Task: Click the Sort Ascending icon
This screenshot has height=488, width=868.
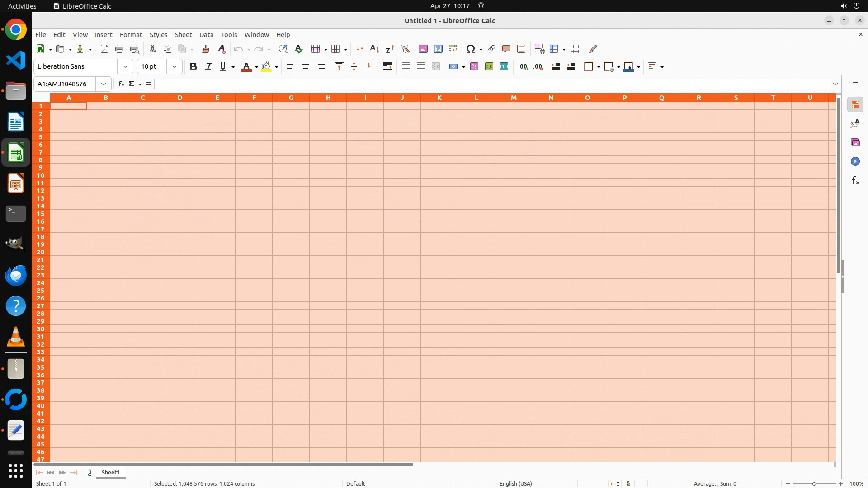Action: (374, 49)
